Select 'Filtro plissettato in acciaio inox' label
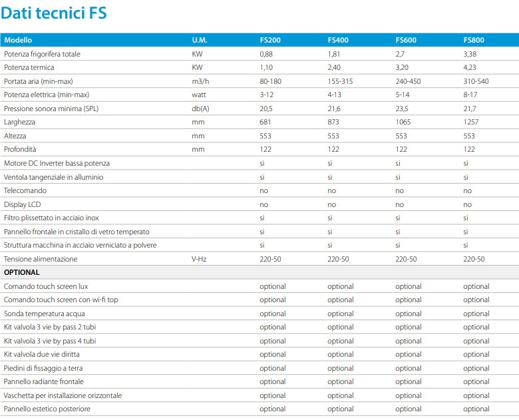519x420 pixels. tap(51, 218)
